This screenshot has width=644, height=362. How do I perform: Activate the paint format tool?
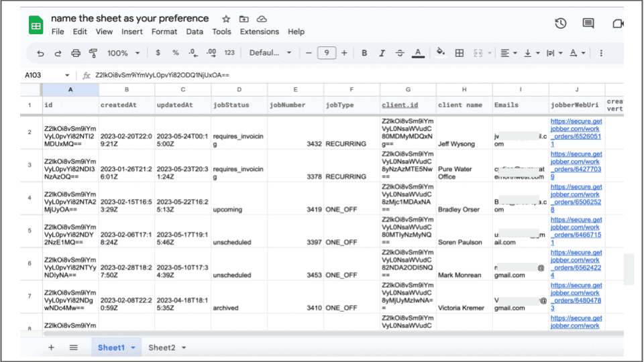coord(93,53)
